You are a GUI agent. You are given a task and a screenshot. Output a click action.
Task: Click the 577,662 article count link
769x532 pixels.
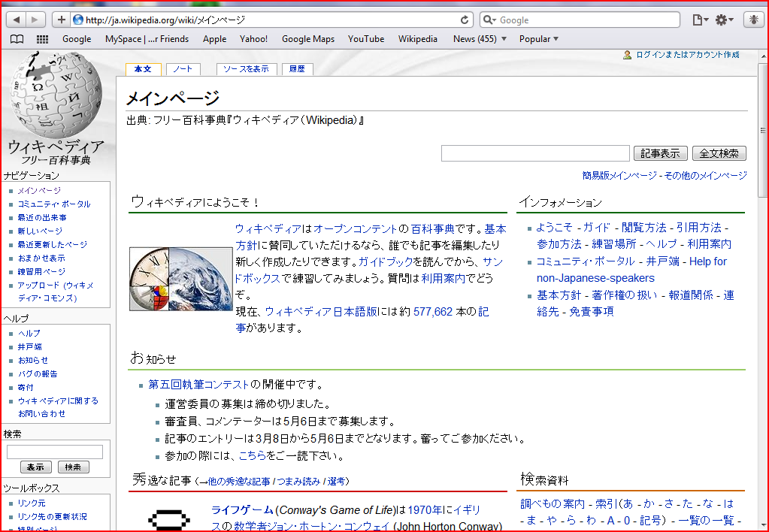432,312
